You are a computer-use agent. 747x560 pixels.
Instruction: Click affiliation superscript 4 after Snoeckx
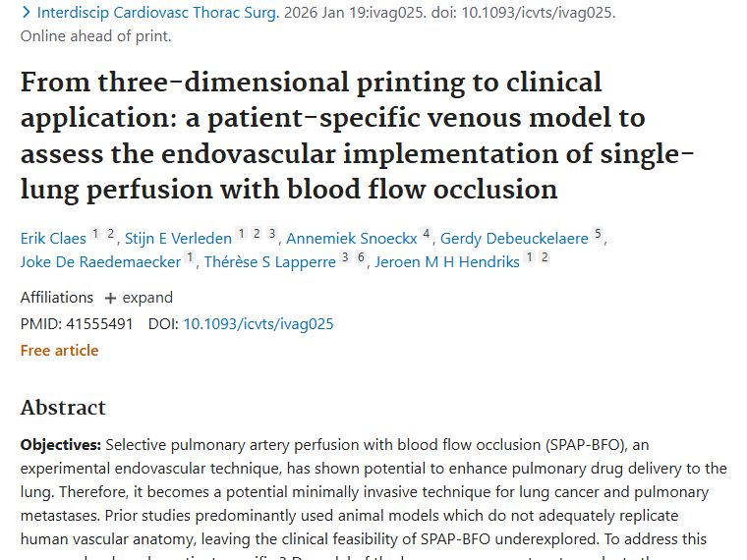(x=426, y=234)
